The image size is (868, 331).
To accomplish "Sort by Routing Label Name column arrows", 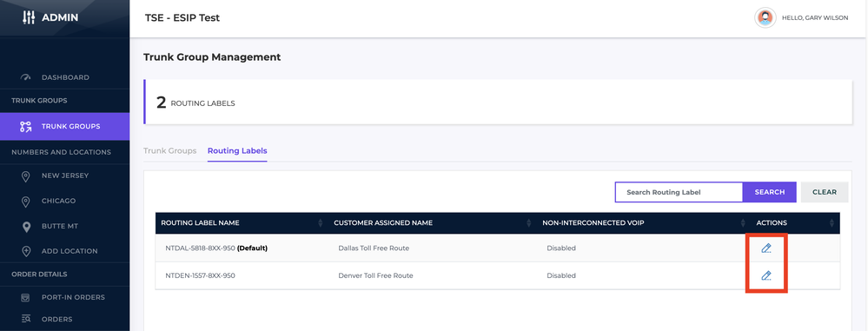I will [x=320, y=223].
